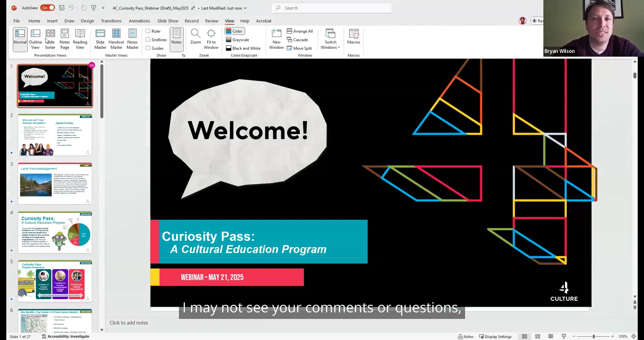Select Reading View
This screenshot has height=340, width=644.
(x=80, y=39)
